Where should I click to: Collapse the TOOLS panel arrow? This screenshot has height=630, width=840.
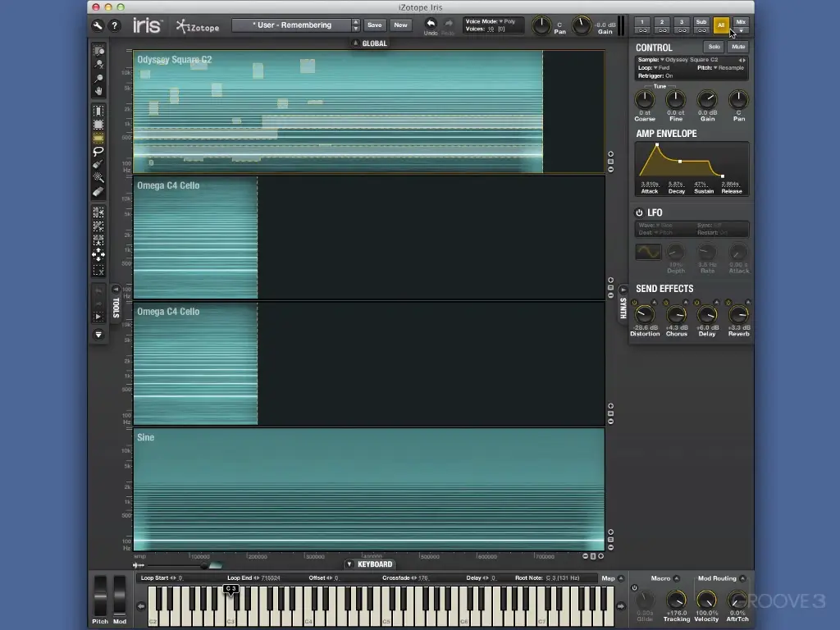[x=116, y=290]
